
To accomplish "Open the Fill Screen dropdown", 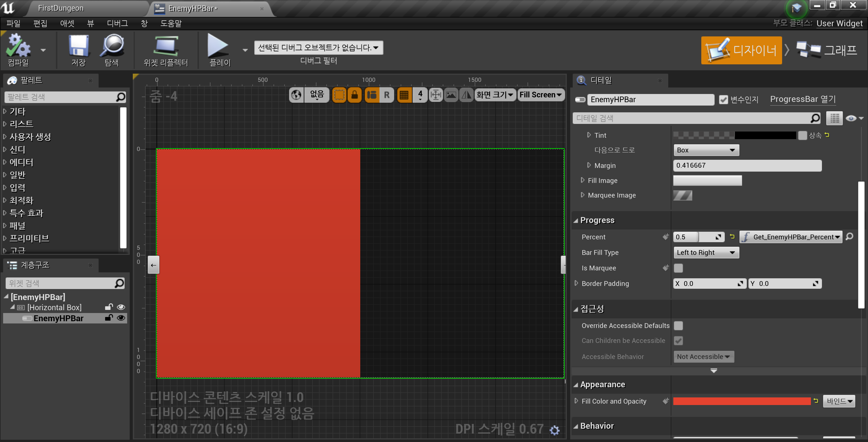I will point(541,95).
